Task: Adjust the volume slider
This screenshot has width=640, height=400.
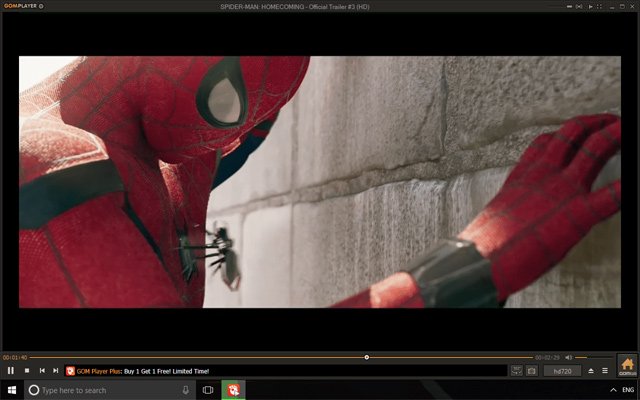Action: point(594,358)
